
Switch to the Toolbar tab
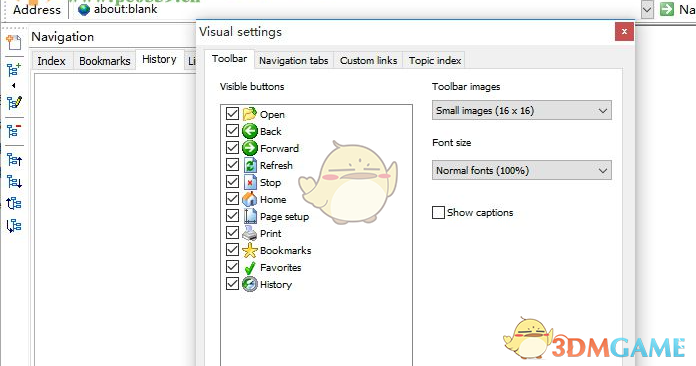click(229, 59)
